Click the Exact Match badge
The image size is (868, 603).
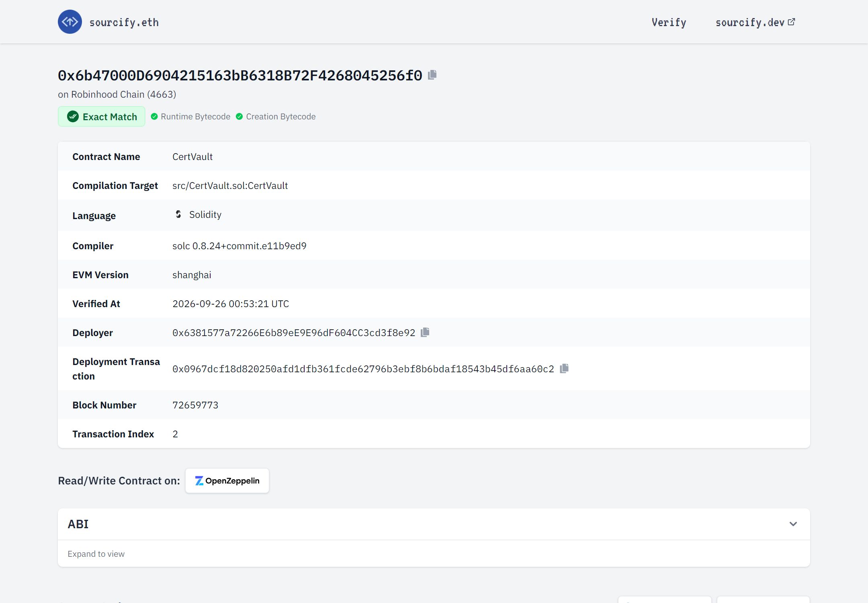click(x=101, y=117)
